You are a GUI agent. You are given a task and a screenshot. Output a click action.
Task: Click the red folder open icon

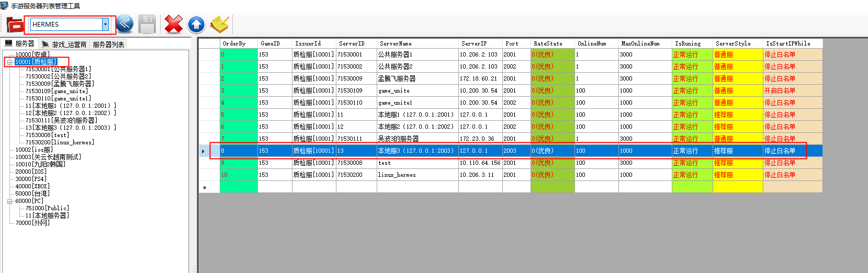pyautogui.click(x=15, y=24)
